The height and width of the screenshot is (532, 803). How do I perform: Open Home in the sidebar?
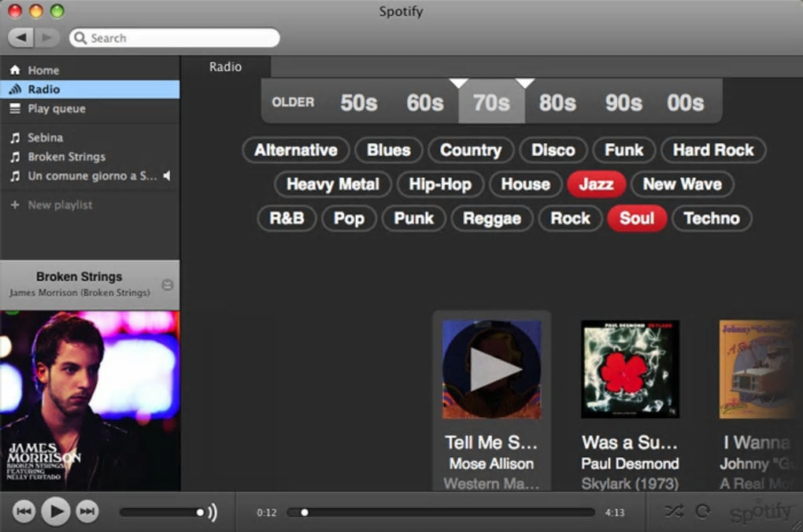(x=90, y=70)
